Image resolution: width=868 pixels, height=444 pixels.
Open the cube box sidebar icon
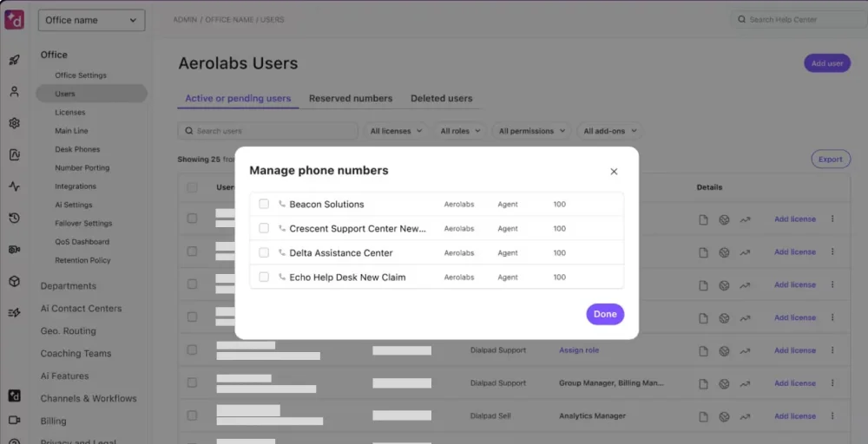click(15, 281)
